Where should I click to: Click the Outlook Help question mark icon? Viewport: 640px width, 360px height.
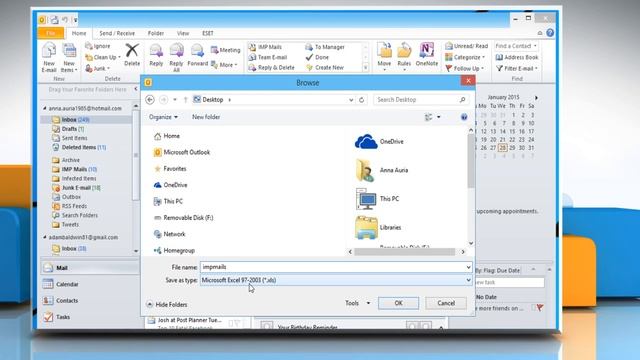[550, 33]
